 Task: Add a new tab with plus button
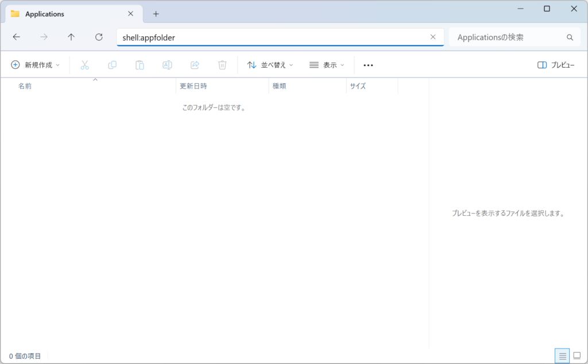click(156, 14)
